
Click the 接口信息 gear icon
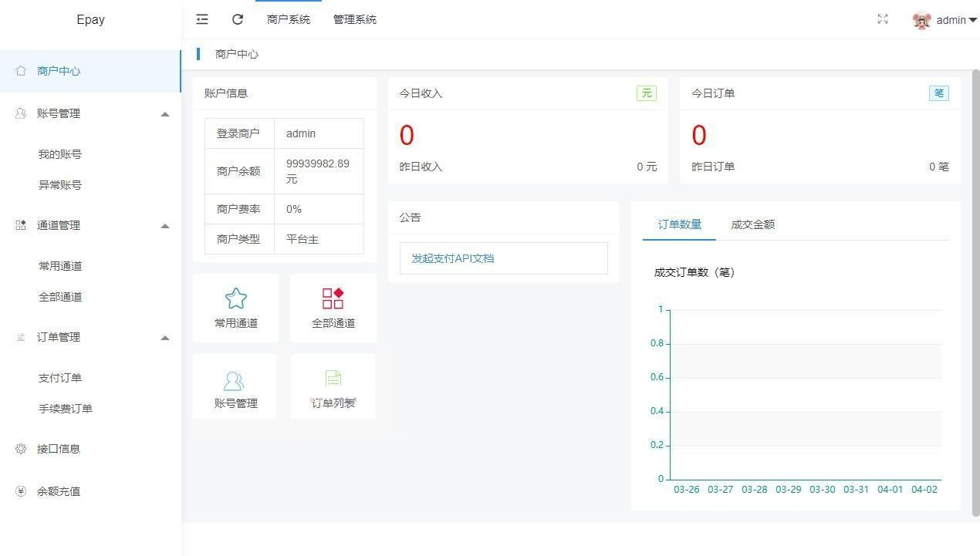coord(21,448)
